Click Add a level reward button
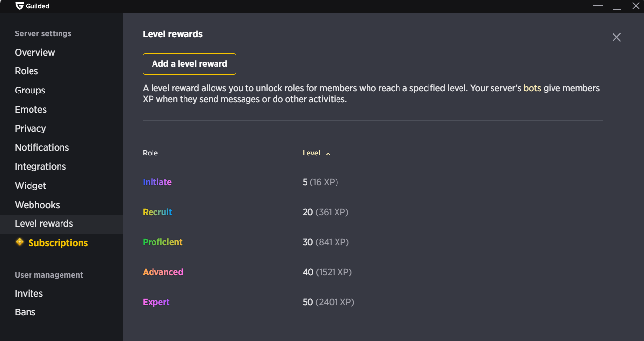Image resolution: width=644 pixels, height=341 pixels. [189, 64]
